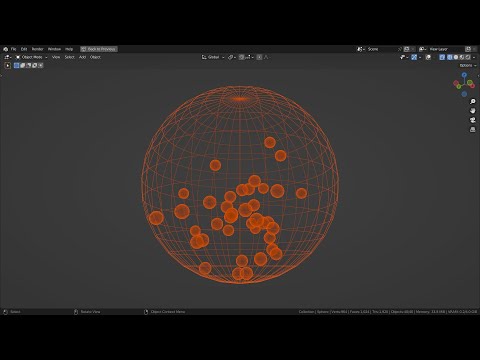Viewport: 480px width, 360px height.
Task: Open the Help menu
Action: (69, 49)
